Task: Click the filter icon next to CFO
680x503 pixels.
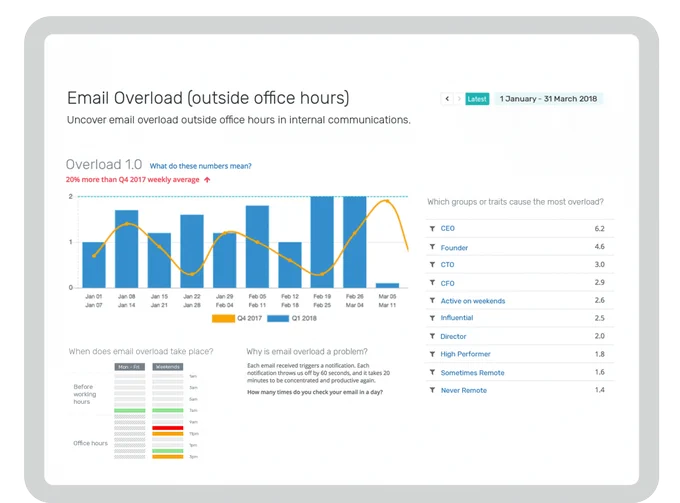Action: click(432, 283)
